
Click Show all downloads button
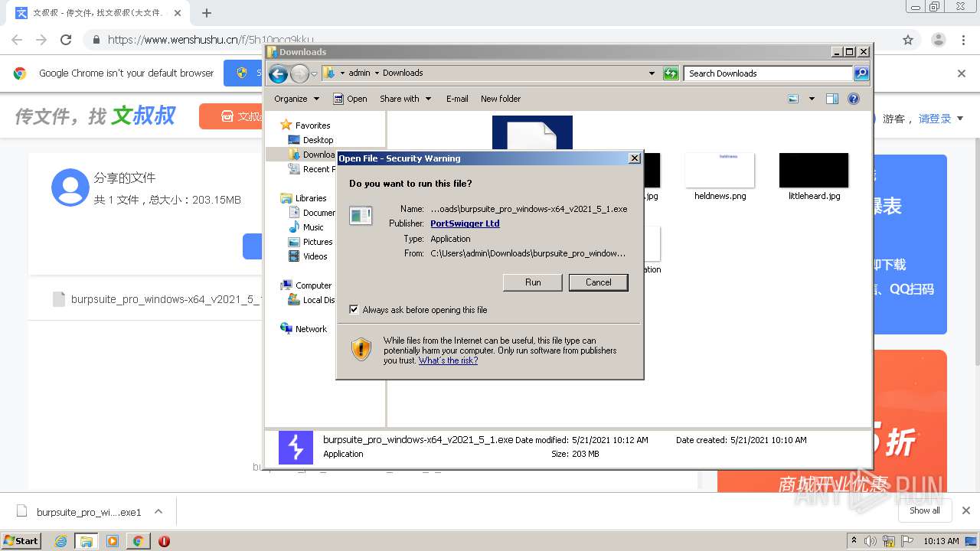pos(925,510)
